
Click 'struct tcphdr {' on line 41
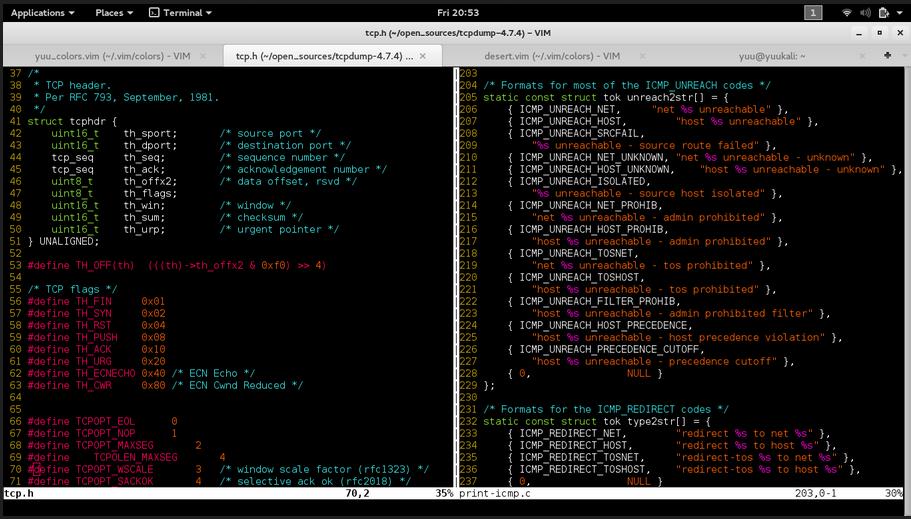pos(72,121)
